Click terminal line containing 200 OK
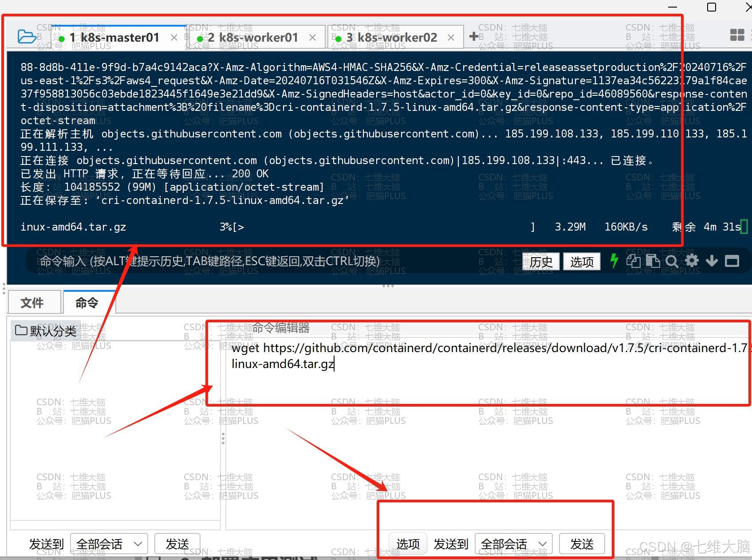Image resolution: width=752 pixels, height=560 pixels. pos(144,174)
